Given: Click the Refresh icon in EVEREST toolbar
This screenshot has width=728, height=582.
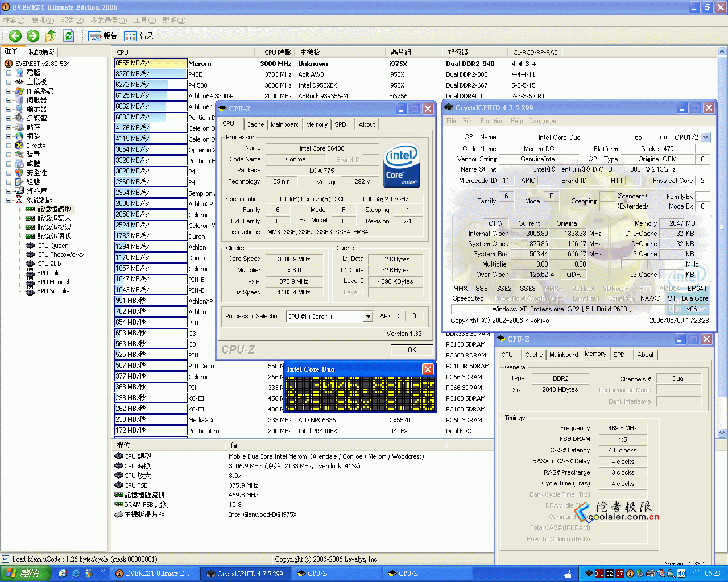Looking at the screenshot, I should pos(68,36).
